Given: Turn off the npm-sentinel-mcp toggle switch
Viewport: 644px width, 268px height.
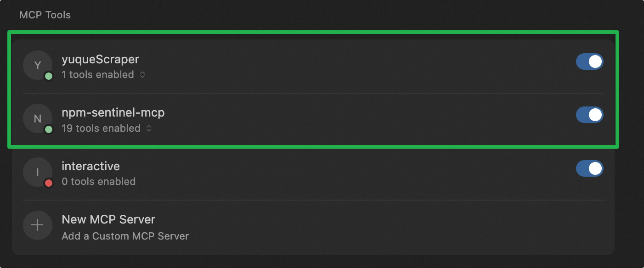Looking at the screenshot, I should click(x=589, y=115).
